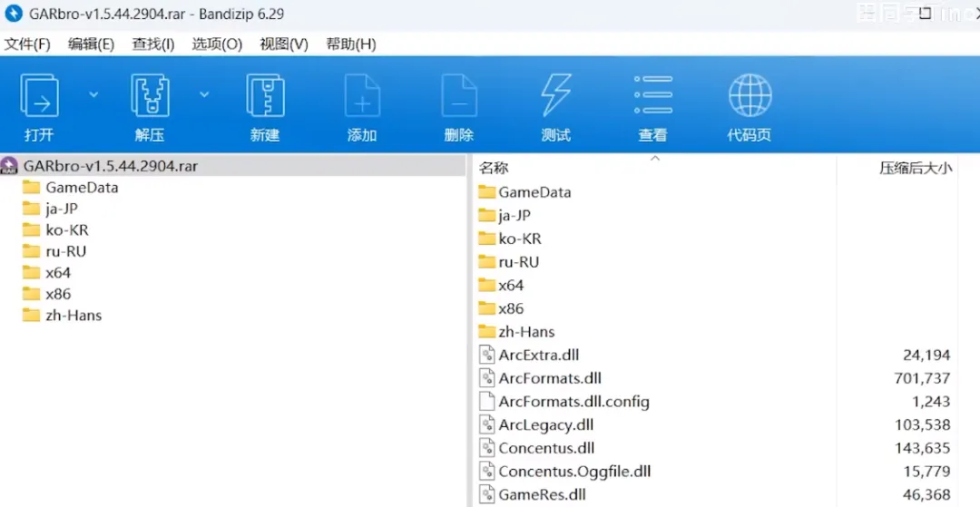The width and height of the screenshot is (980, 507).
Task: Select GameData folder in left tree
Action: (x=82, y=188)
